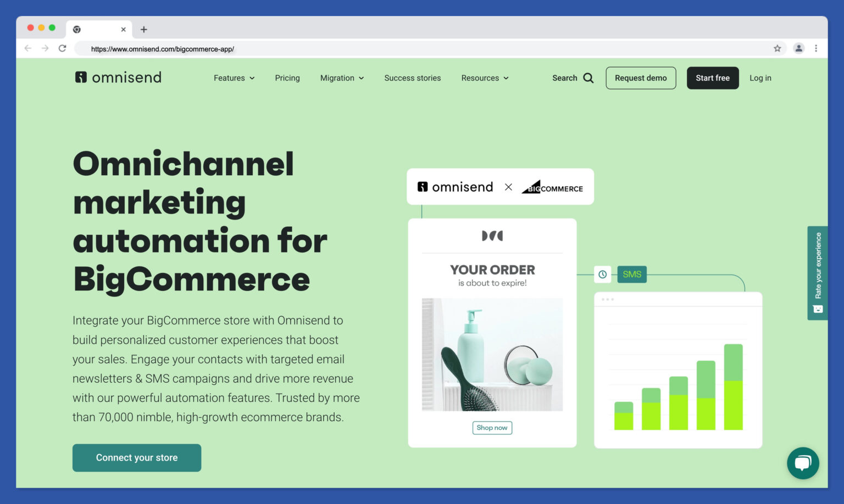
Task: Click the clock icon in the workflow graphic
Action: [602, 274]
